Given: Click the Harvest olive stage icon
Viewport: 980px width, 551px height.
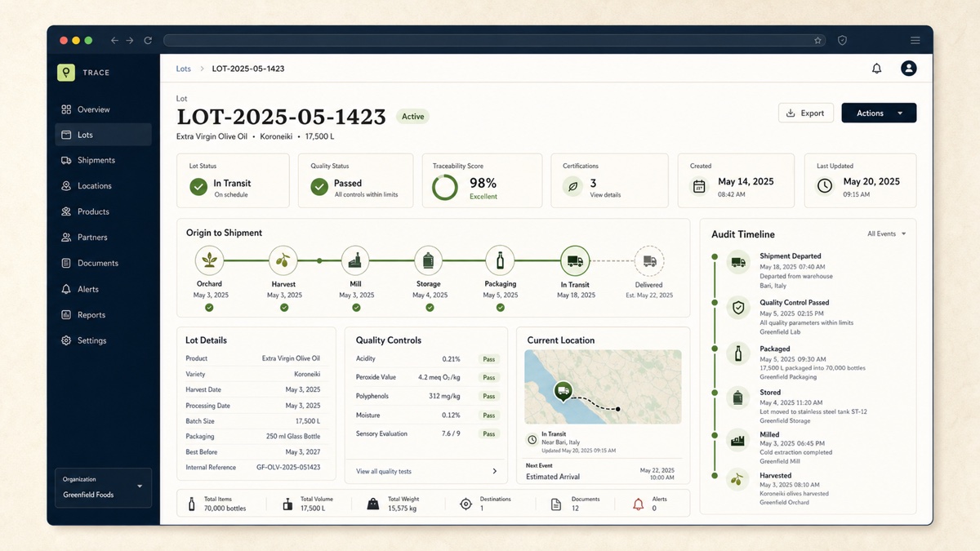Looking at the screenshot, I should (x=283, y=261).
